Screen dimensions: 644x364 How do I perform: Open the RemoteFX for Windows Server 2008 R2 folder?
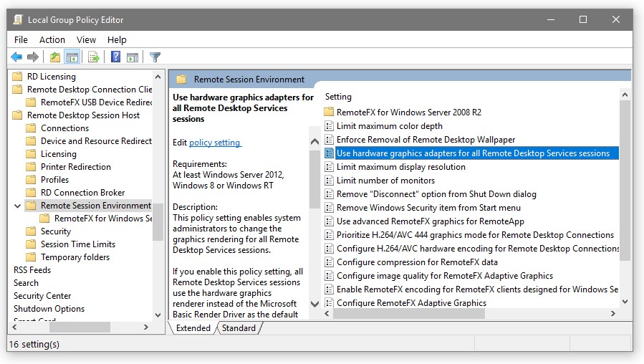tap(408, 112)
